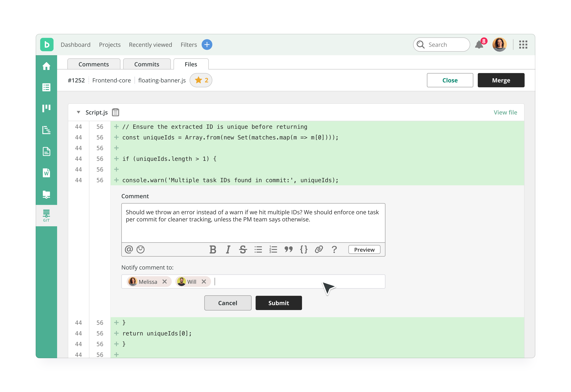
Task: Insert link in comment toolbar
Action: [x=319, y=250]
